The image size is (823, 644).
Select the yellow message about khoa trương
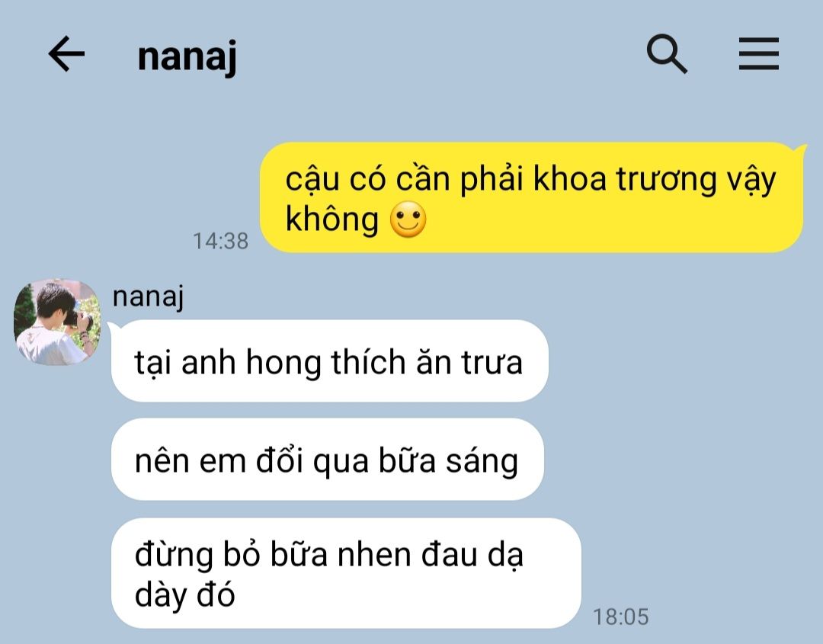coord(532,197)
